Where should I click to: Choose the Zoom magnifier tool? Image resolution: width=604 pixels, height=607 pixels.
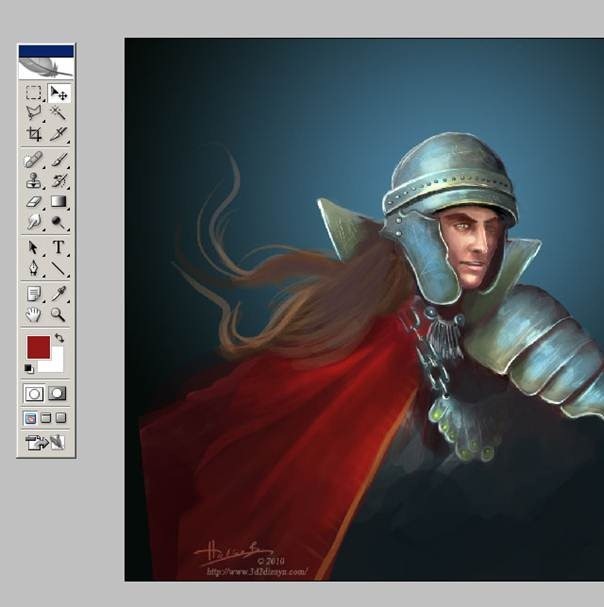coord(59,314)
